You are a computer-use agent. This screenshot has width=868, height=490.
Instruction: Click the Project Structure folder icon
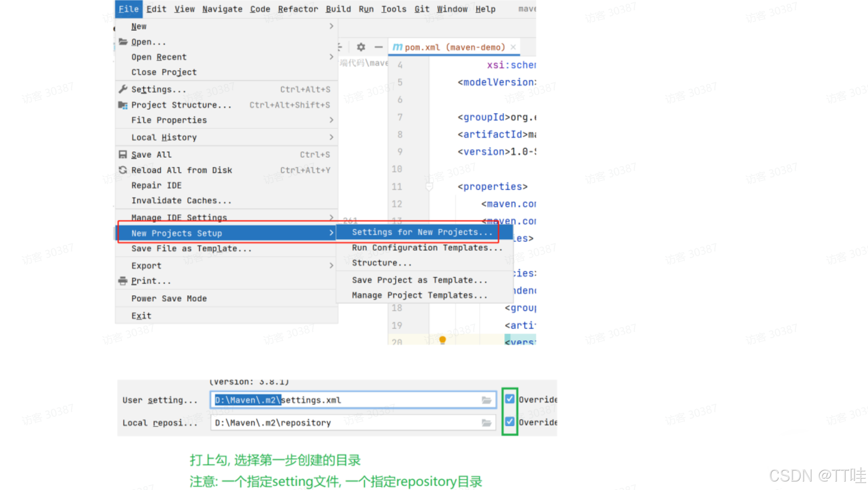(123, 105)
